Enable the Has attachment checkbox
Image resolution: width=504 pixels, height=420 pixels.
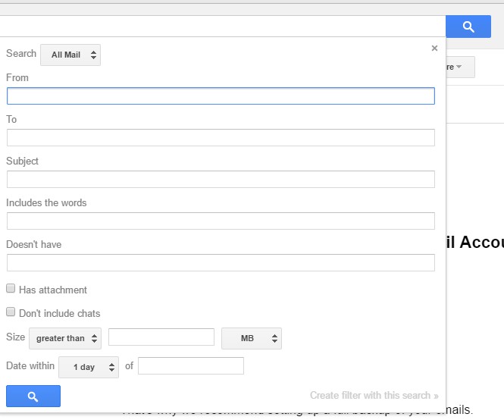[11, 289]
